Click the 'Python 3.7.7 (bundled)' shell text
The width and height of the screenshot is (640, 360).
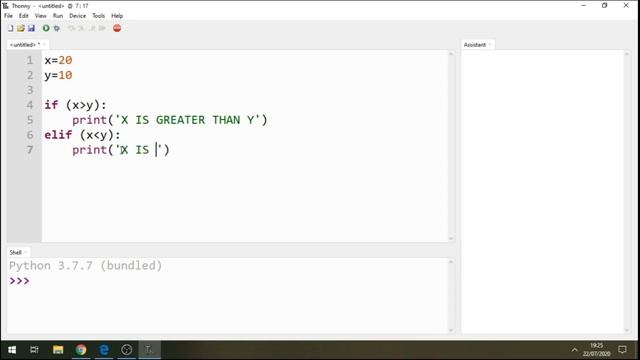[85, 266]
